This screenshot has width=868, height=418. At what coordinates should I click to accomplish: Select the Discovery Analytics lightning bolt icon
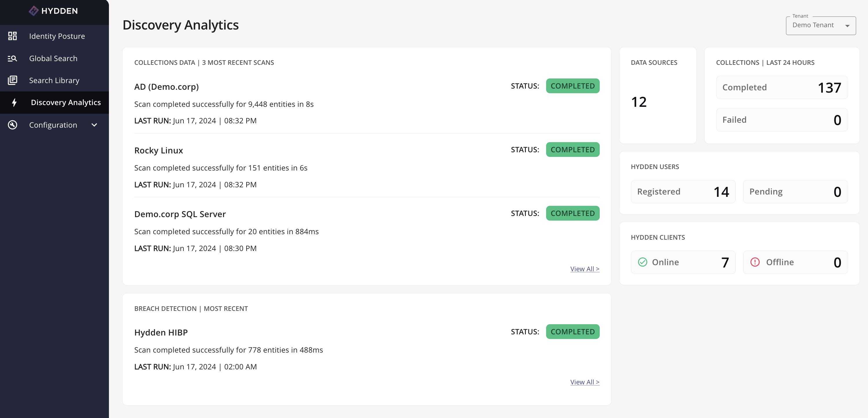tap(14, 103)
